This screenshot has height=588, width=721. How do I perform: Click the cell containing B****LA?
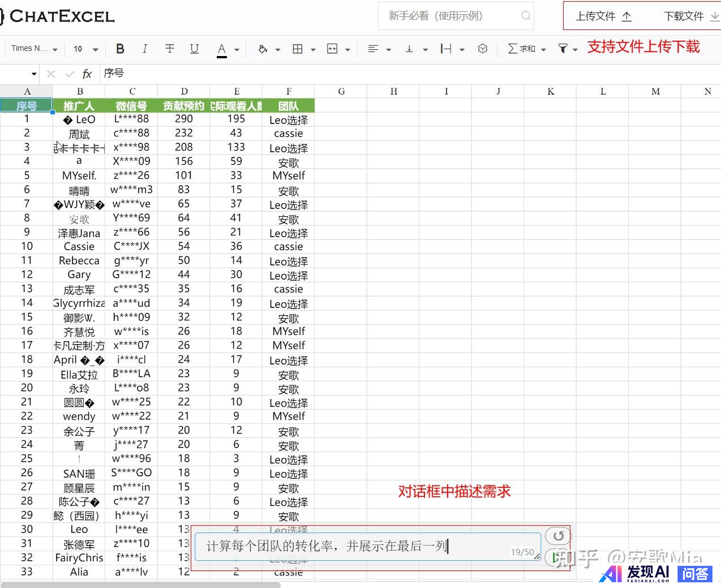click(131, 374)
